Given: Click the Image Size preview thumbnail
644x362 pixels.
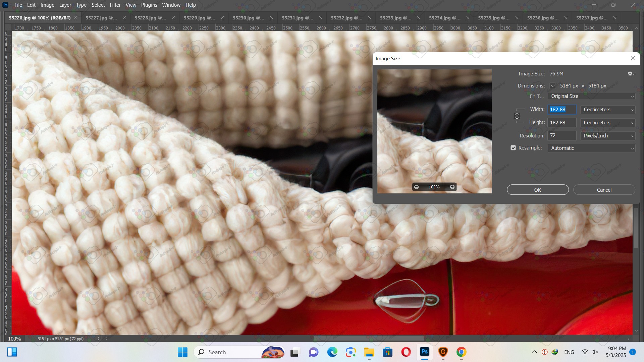Looking at the screenshot, I should (434, 131).
